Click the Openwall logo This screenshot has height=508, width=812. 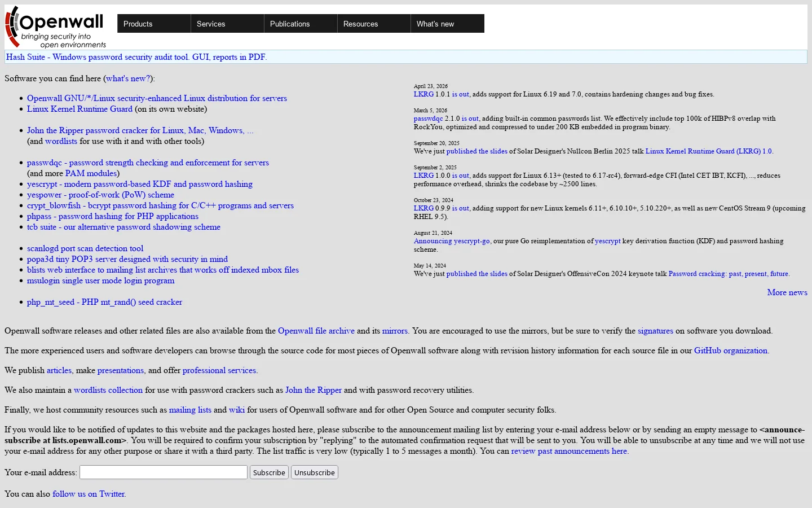[x=56, y=27]
